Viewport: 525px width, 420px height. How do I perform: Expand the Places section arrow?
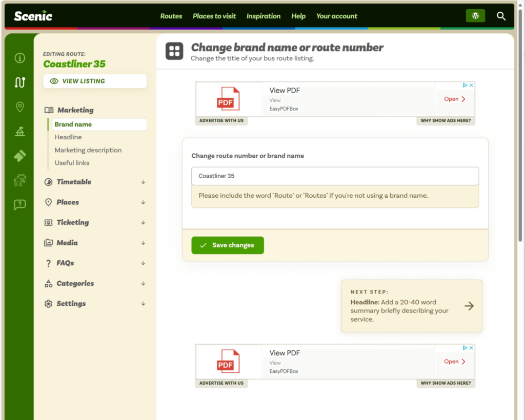click(x=143, y=202)
